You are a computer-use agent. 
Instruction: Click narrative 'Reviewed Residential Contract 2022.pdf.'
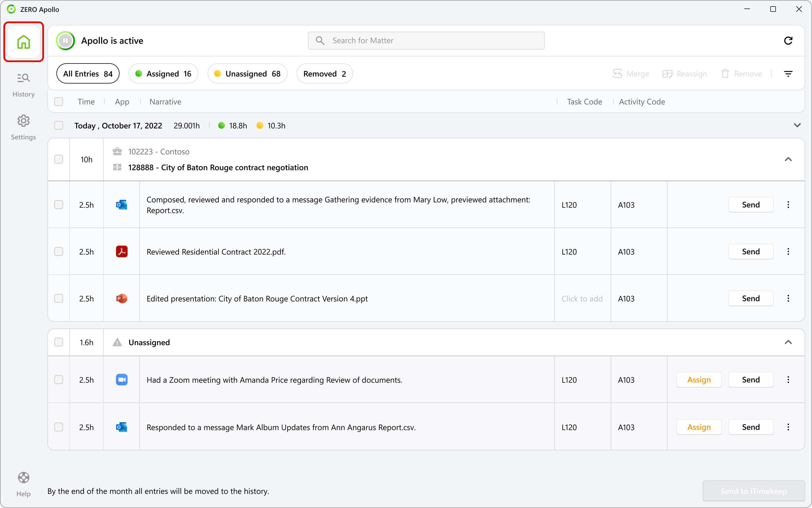click(x=216, y=252)
